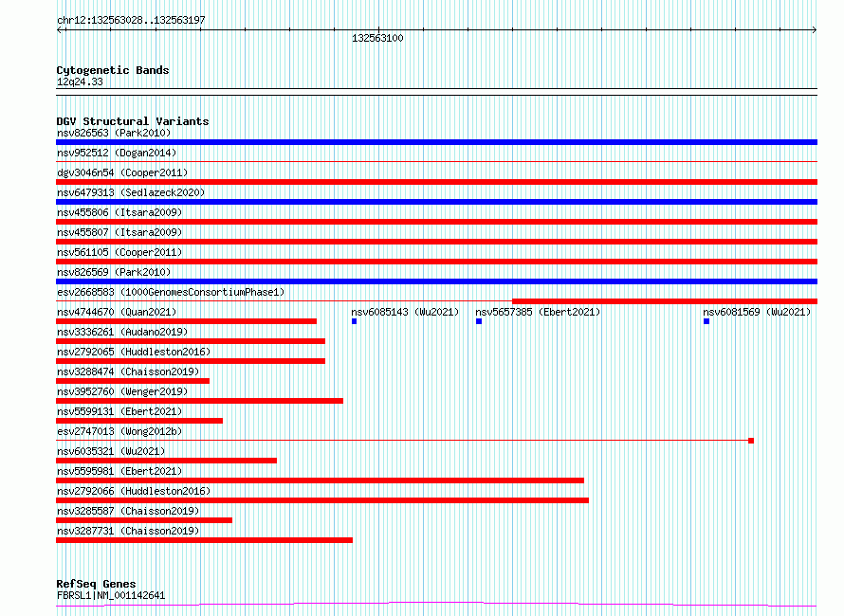
Task: Click the nsv3287731 (Chaisson2019) red bar
Action: pos(204,540)
